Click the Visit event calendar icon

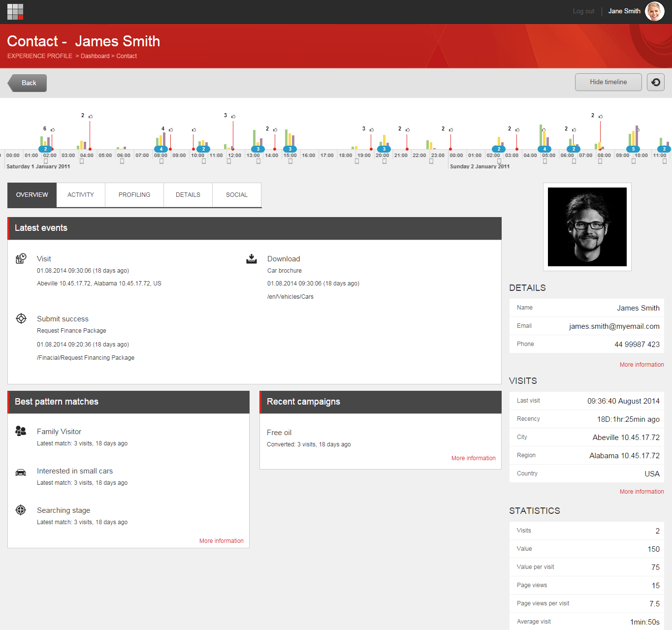tap(21, 258)
